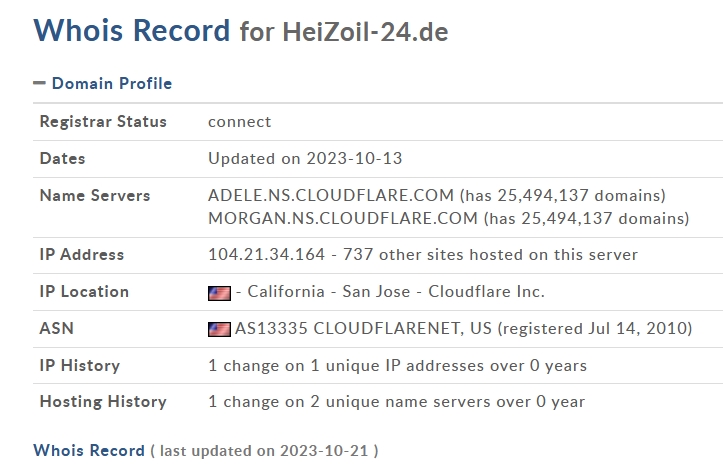Open ADELE.NS.CLOUDFLARE.COM name server link
The image size is (723, 467).
tap(331, 195)
